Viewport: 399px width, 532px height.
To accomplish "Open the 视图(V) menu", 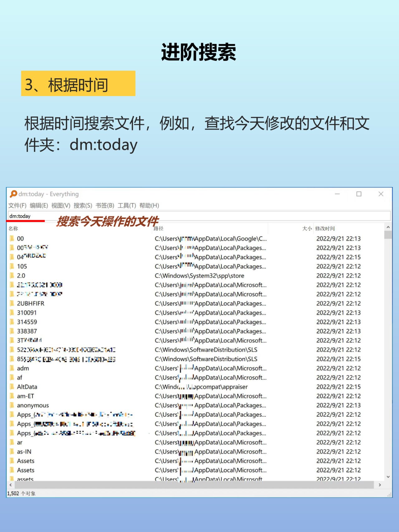I will point(61,206).
